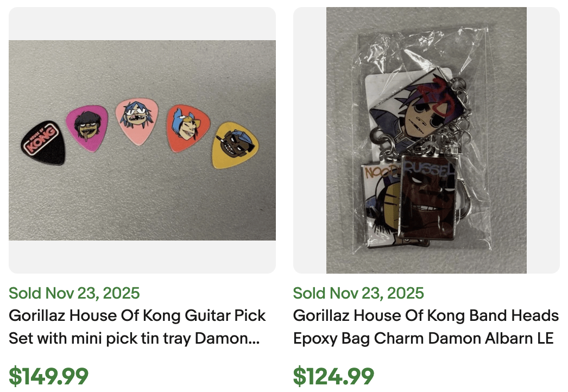This screenshot has width=568, height=392.
Task: Click Sold Nov 23 date on left listing
Action: coord(73,293)
